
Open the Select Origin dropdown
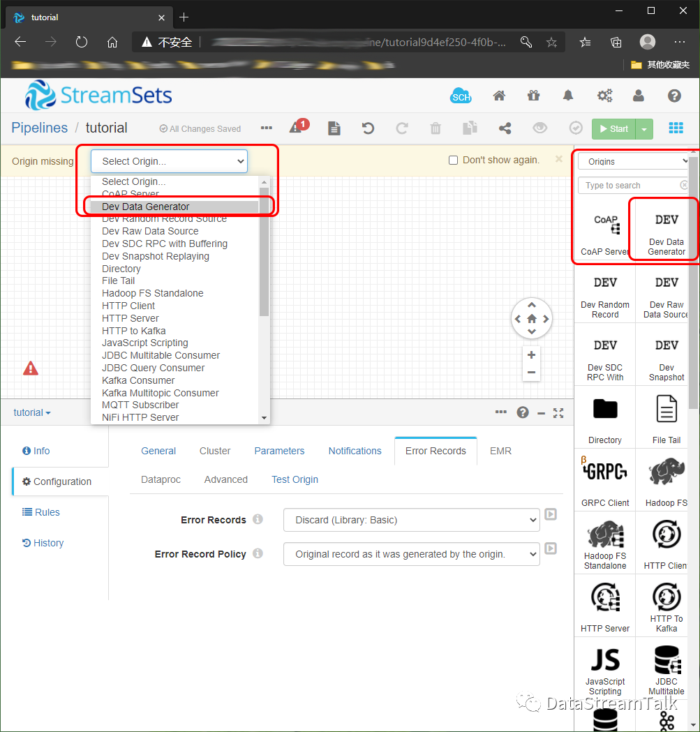click(169, 161)
